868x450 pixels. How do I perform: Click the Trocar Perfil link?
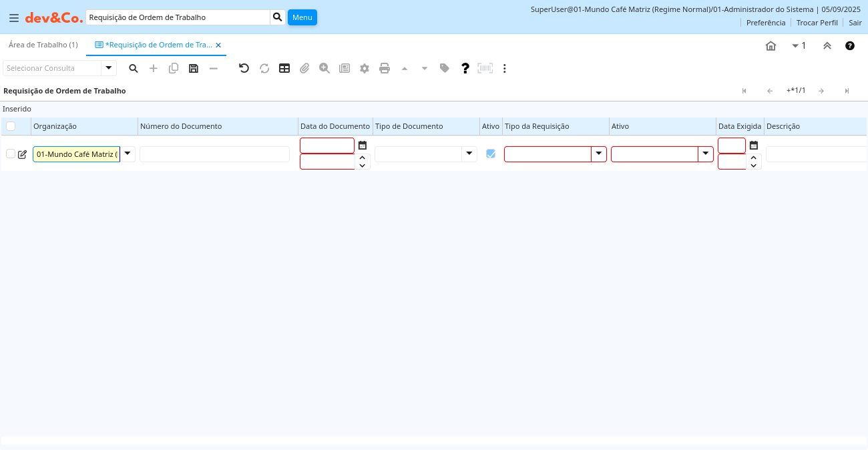click(x=817, y=23)
